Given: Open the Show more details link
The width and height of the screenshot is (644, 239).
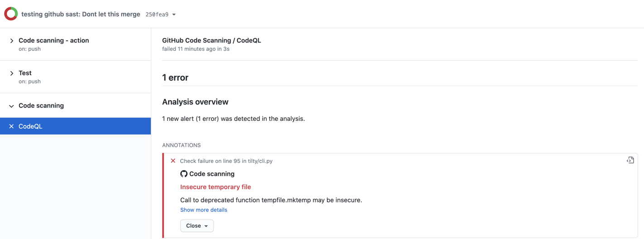Looking at the screenshot, I should (x=204, y=210).
